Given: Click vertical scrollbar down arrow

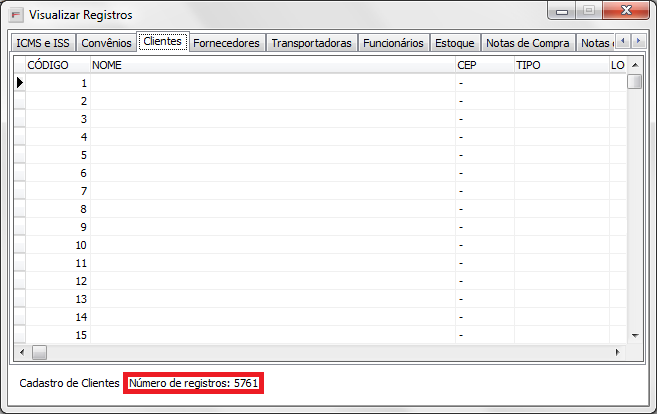Looking at the screenshot, I should coord(634,335).
